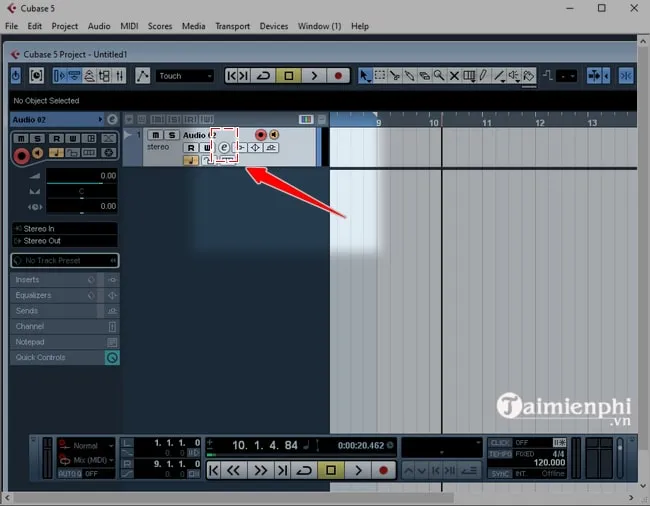Enable Write automation on Audio 02 track
The width and height of the screenshot is (650, 506).
[x=206, y=148]
